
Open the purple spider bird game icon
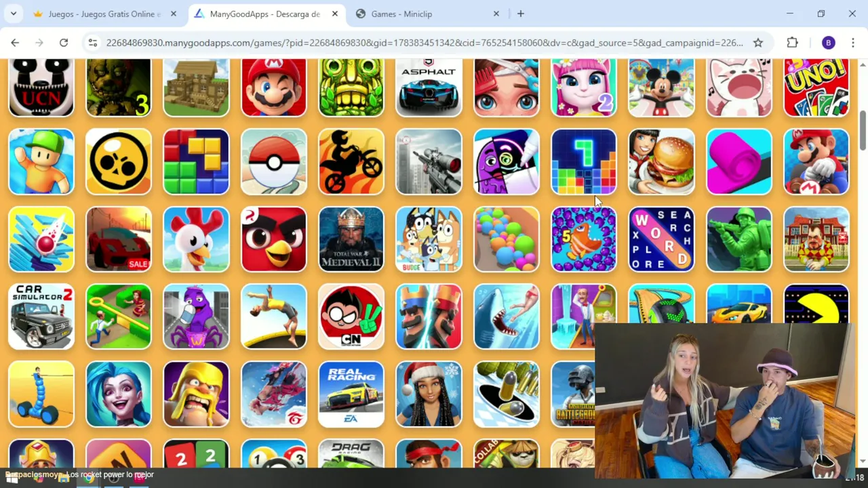196,317
